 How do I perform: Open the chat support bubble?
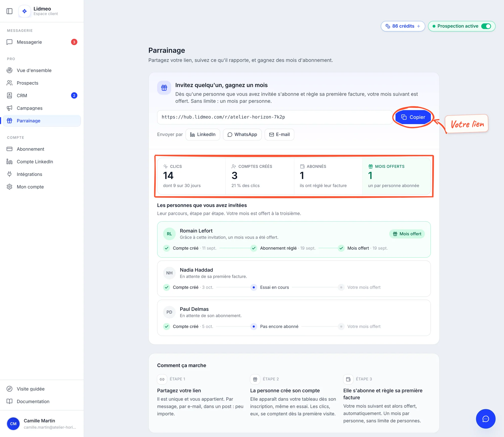pos(486,419)
